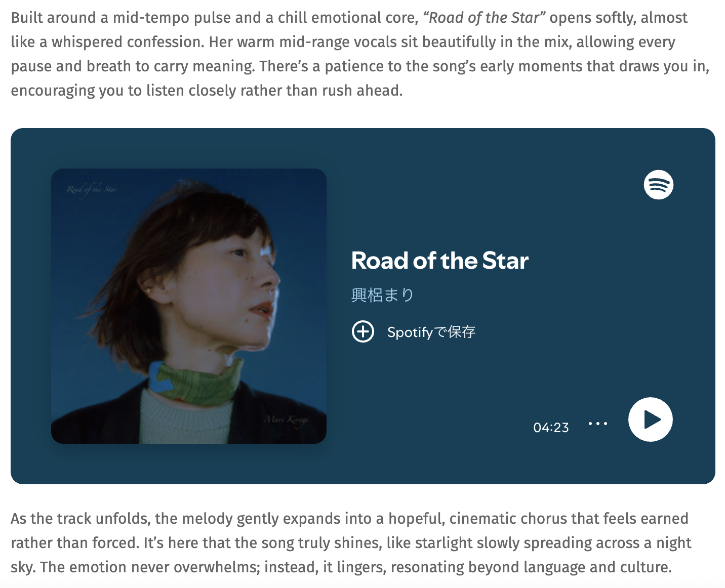Click the script title on the cover's top-left
Screen dimensions: 725x588
pos(92,190)
